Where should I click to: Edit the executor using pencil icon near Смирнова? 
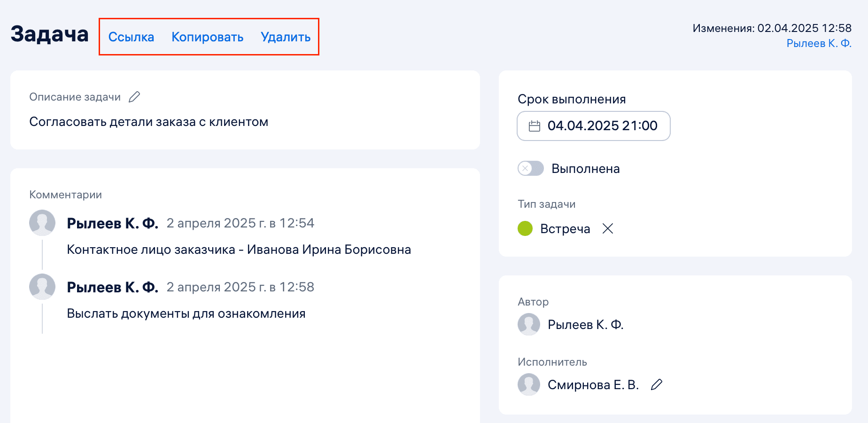pos(657,384)
